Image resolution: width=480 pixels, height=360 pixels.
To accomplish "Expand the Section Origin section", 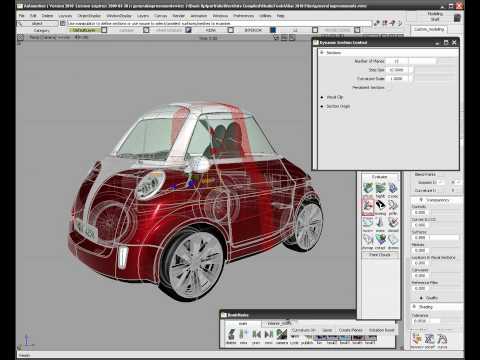I will pos(322,106).
